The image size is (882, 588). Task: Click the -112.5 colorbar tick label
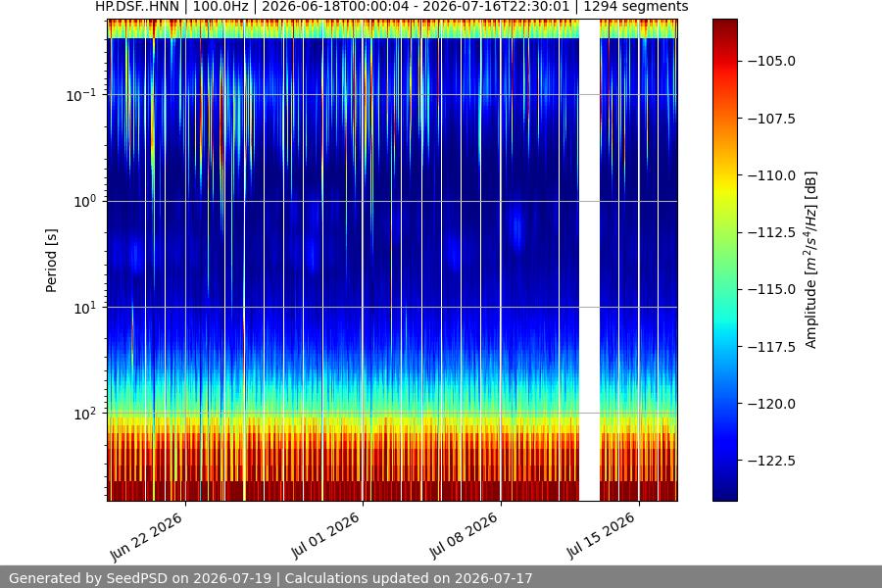[772, 232]
